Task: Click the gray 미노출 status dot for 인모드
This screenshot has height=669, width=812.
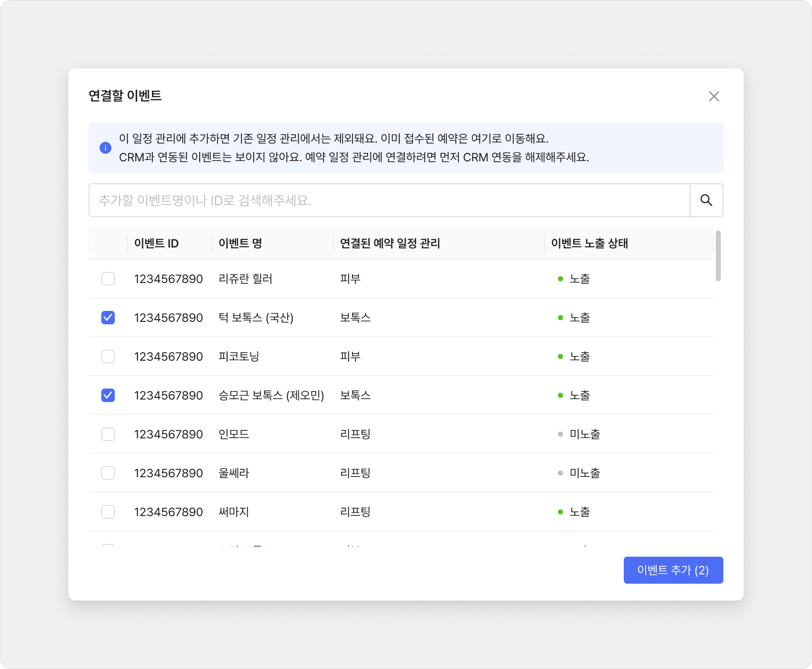Action: pos(560,434)
